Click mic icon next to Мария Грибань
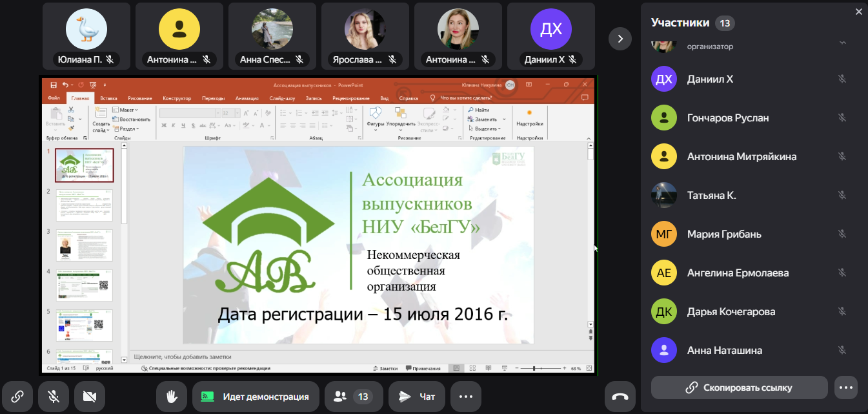Viewport: 868px width, 414px height. click(x=842, y=234)
